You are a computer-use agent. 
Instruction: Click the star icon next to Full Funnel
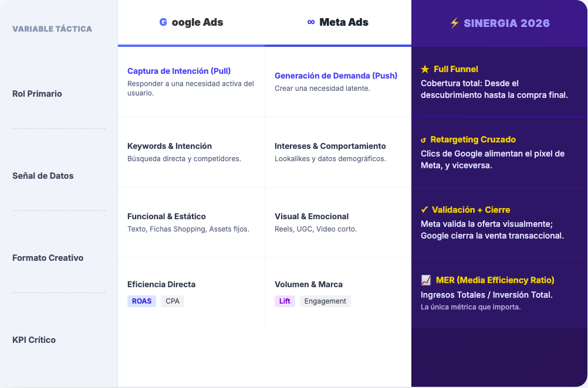(425, 69)
